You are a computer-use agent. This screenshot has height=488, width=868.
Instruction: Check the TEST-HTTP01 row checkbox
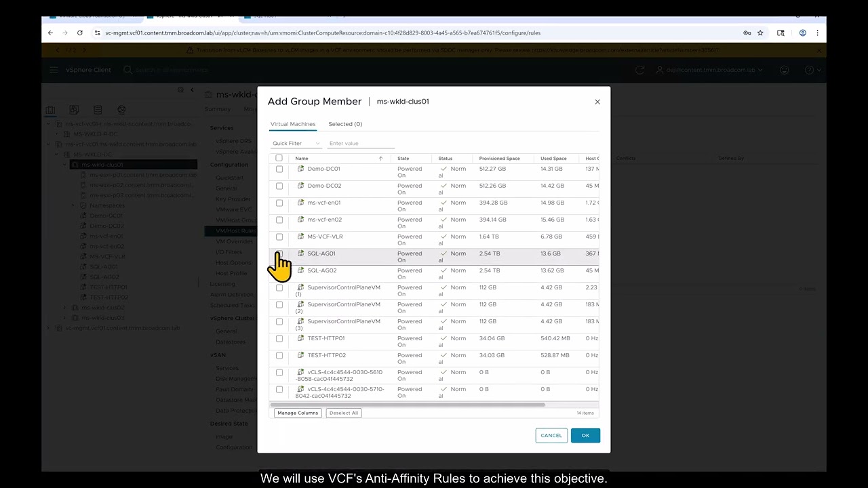coord(279,338)
